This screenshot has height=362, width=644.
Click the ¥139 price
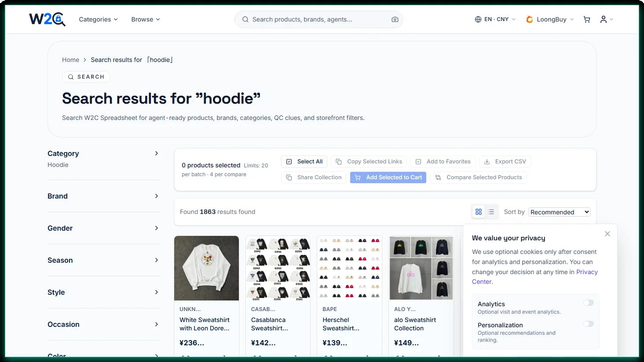coord(335,343)
